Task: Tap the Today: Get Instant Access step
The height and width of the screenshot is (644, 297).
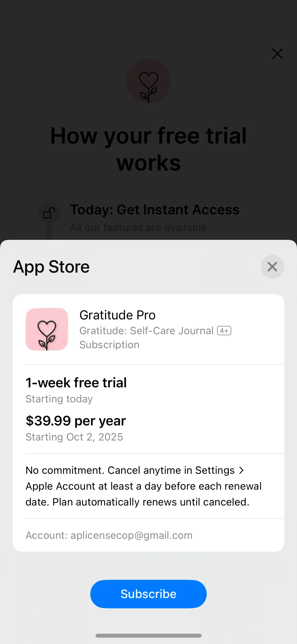Action: [155, 210]
